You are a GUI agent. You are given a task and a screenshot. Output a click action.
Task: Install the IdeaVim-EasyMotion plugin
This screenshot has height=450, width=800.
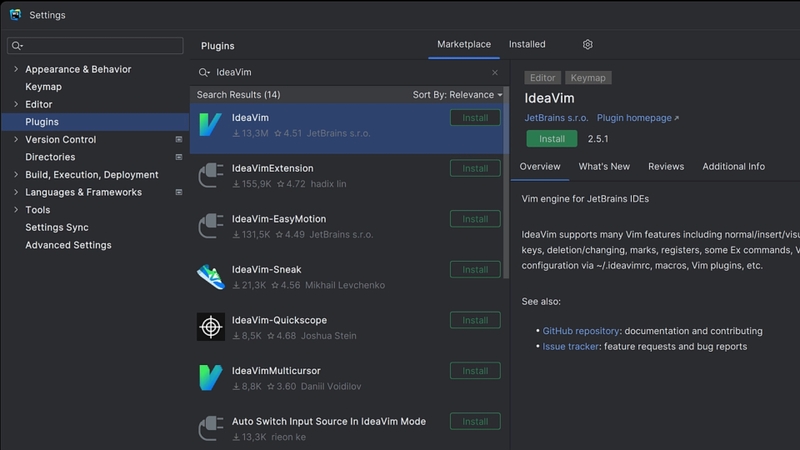click(475, 219)
